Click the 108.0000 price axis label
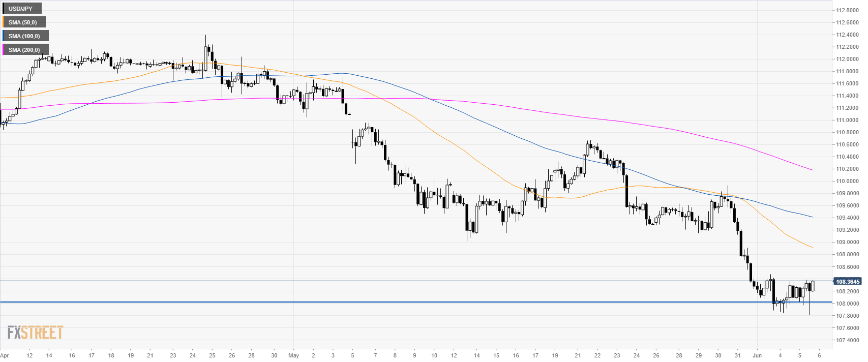Image resolution: width=868 pixels, height=362 pixels. pos(848,304)
